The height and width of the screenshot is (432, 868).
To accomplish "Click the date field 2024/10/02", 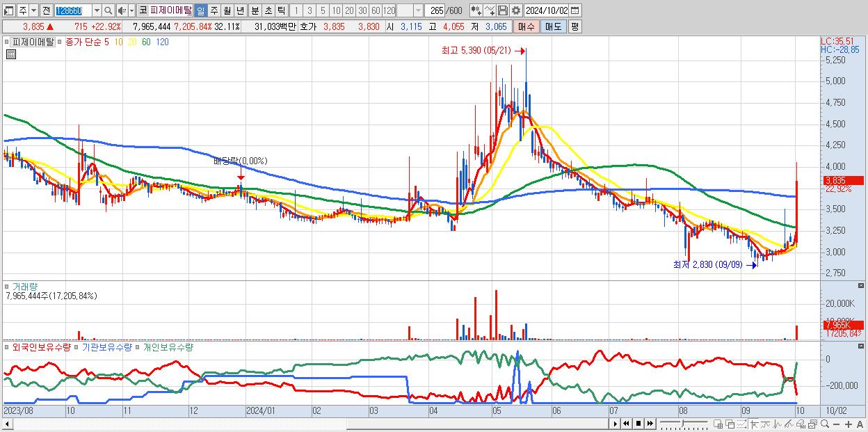I will tap(546, 10).
